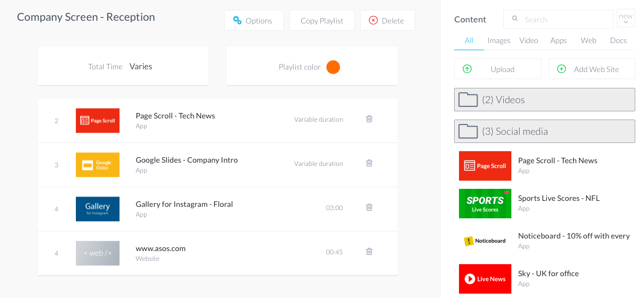Click Page Scroll - Tech News title in playlist

pos(175,116)
